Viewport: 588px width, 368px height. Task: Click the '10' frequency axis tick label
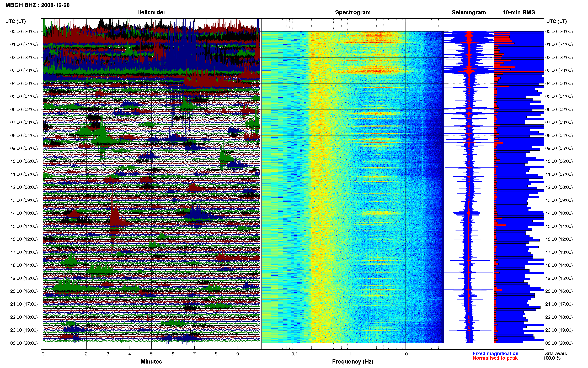[x=405, y=354]
